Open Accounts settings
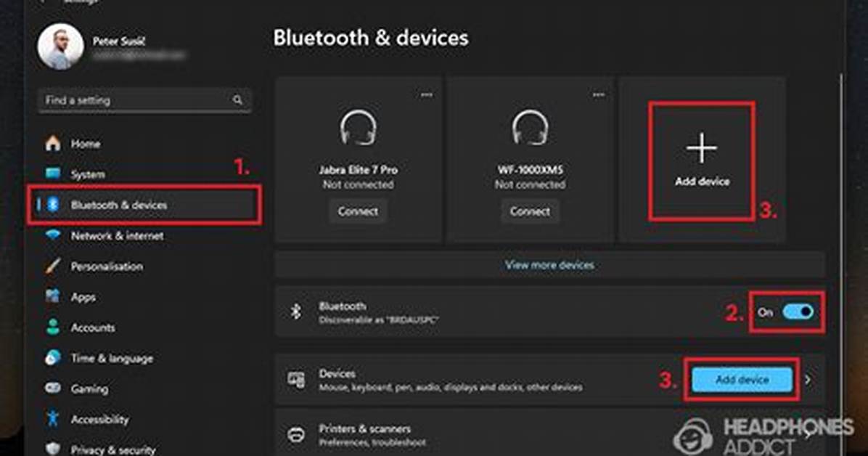The width and height of the screenshot is (868, 456). 92,328
